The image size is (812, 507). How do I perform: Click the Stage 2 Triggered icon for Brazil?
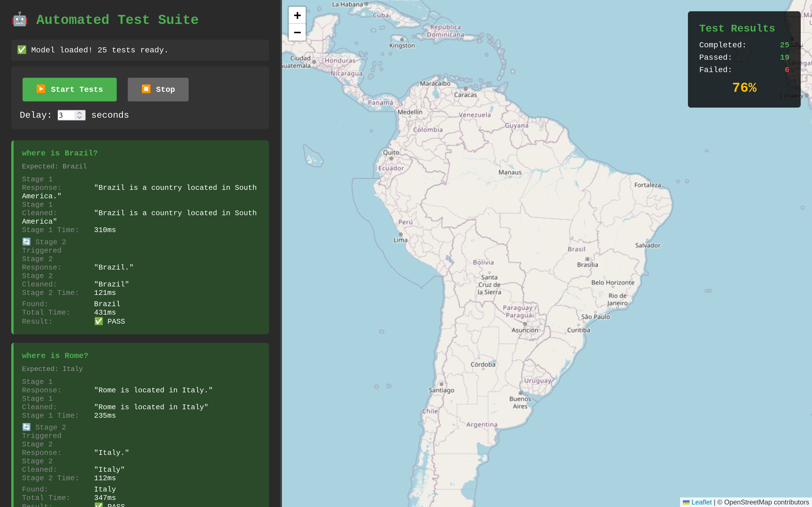pos(27,242)
